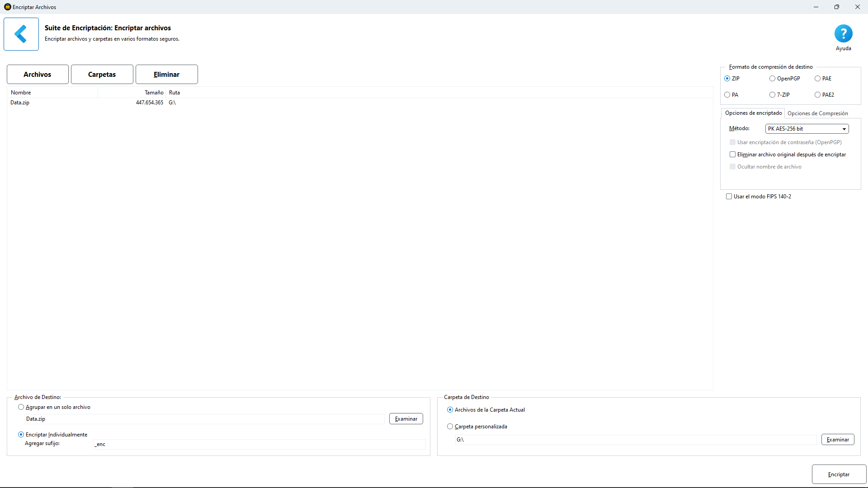This screenshot has height=488, width=868.
Task: Toggle Usar el modo FIPS 140-2 checkbox
Action: pyautogui.click(x=729, y=197)
